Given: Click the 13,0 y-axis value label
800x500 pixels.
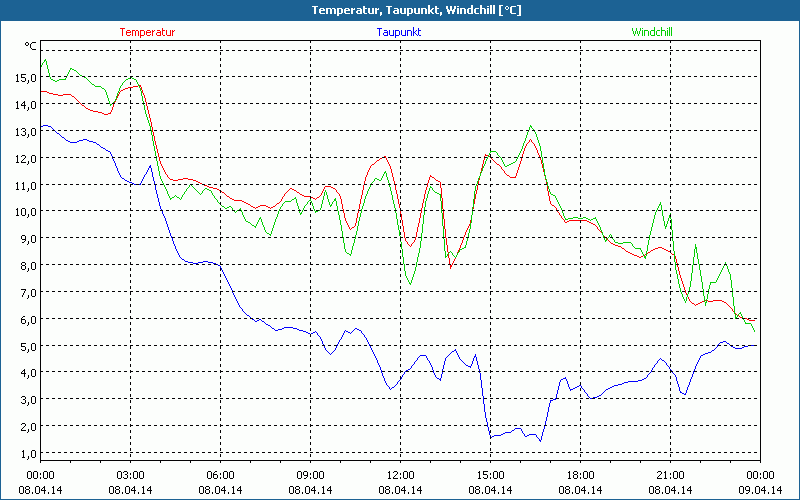Looking at the screenshot, I should pos(25,131).
